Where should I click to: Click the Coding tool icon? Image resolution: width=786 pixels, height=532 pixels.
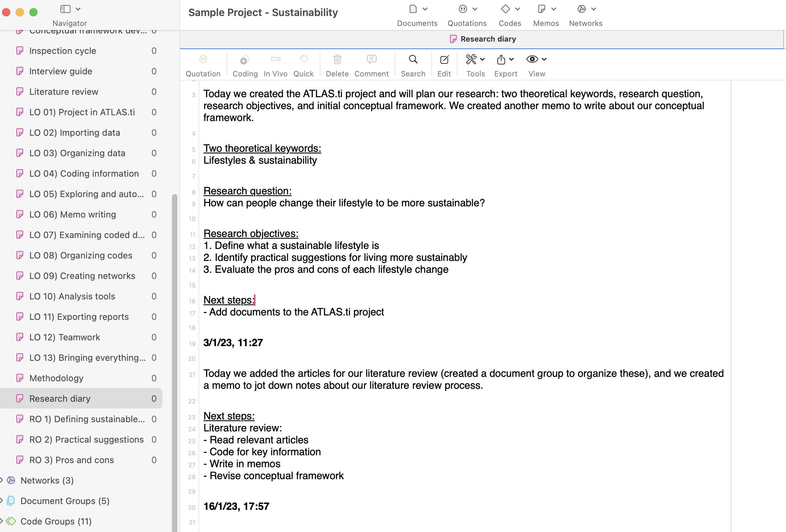pyautogui.click(x=245, y=59)
